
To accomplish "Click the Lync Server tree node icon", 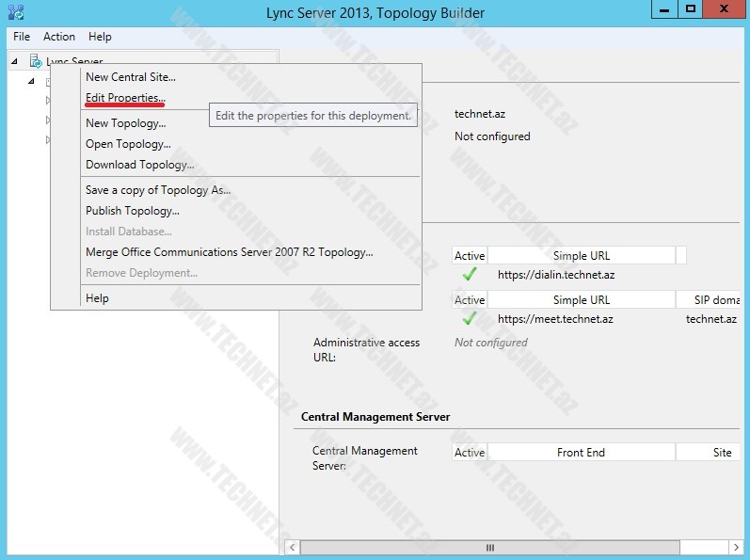I will coord(36,61).
